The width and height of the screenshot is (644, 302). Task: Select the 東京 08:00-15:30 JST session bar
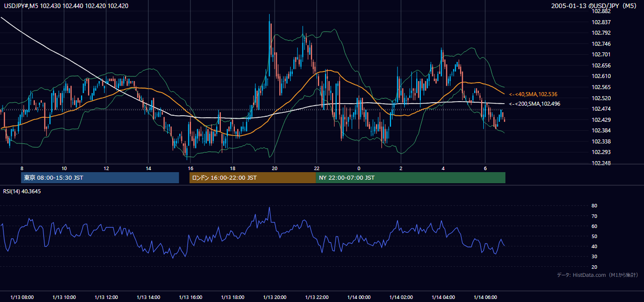(x=100, y=178)
